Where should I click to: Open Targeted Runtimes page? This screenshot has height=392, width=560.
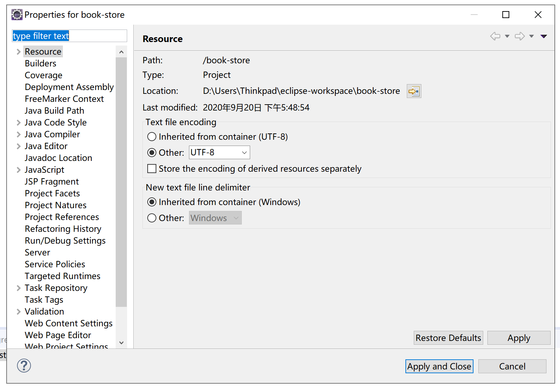click(63, 276)
